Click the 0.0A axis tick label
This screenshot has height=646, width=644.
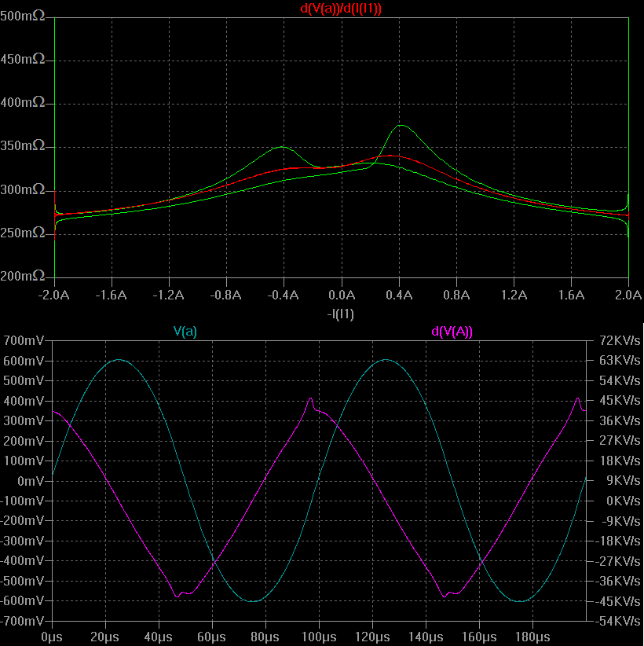[342, 295]
